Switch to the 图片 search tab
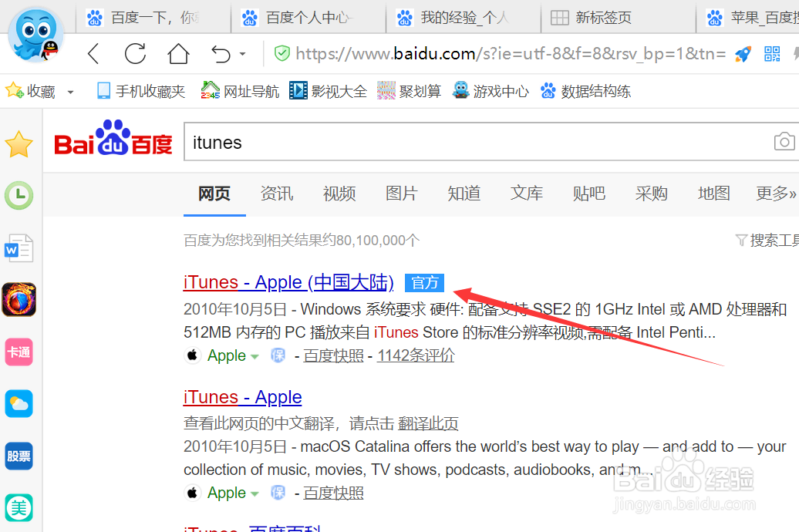 [401, 194]
